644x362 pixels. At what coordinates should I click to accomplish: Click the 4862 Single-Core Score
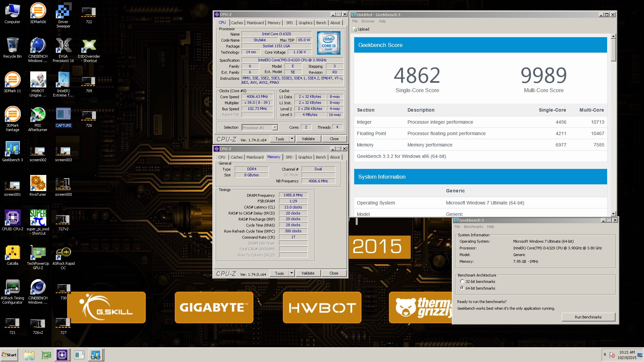click(x=417, y=75)
